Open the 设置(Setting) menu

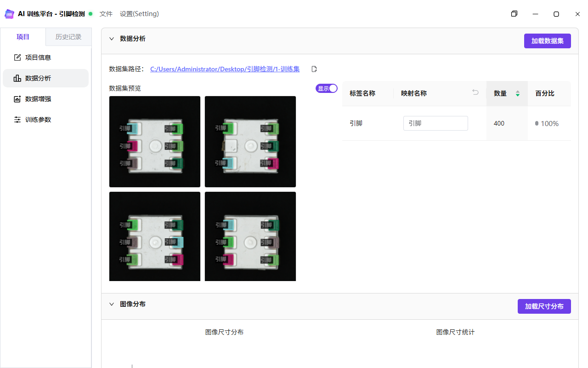tap(139, 14)
